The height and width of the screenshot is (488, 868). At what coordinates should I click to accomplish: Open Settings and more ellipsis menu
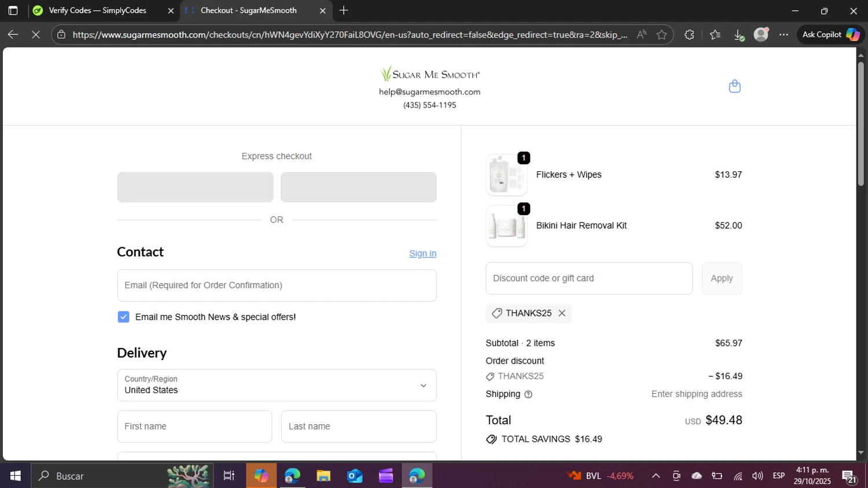(784, 35)
